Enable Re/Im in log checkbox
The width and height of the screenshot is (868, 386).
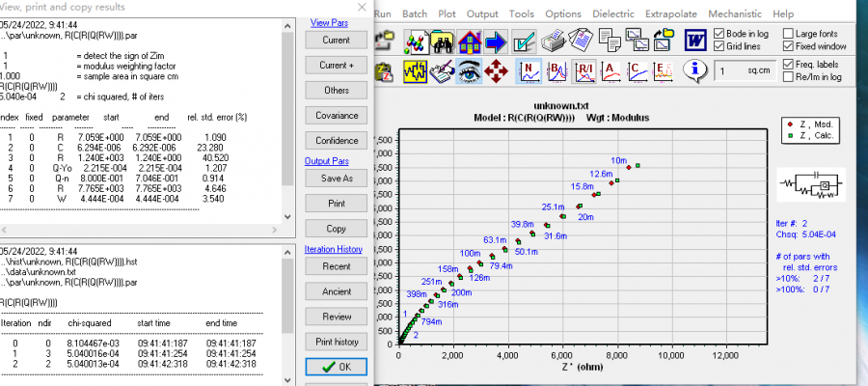pos(789,75)
